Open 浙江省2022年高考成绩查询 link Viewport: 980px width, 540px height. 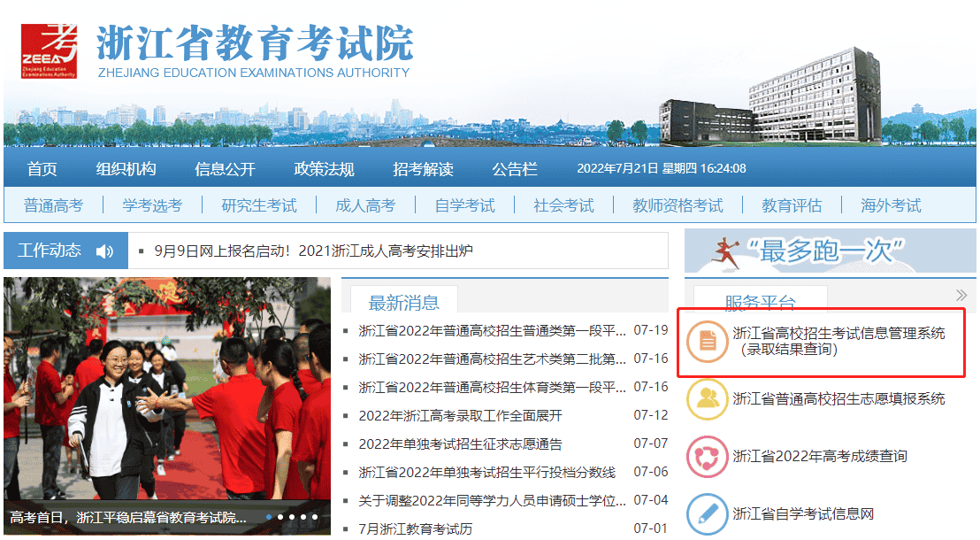pyautogui.click(x=820, y=456)
